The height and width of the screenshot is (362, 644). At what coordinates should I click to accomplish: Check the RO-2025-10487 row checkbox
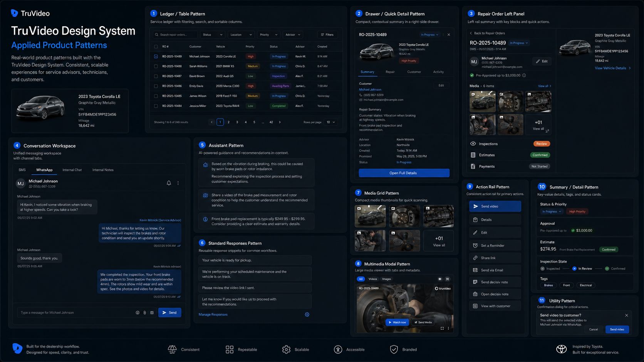click(x=156, y=76)
